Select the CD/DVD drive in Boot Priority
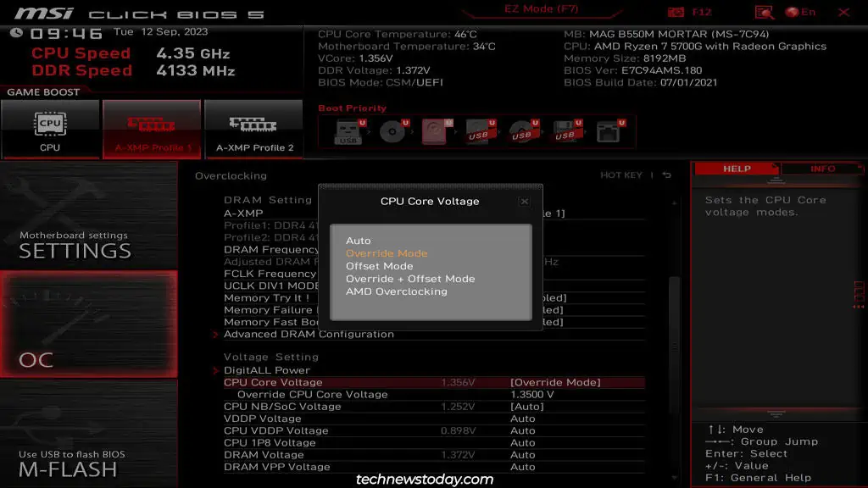The width and height of the screenshot is (868, 488). pos(392,131)
